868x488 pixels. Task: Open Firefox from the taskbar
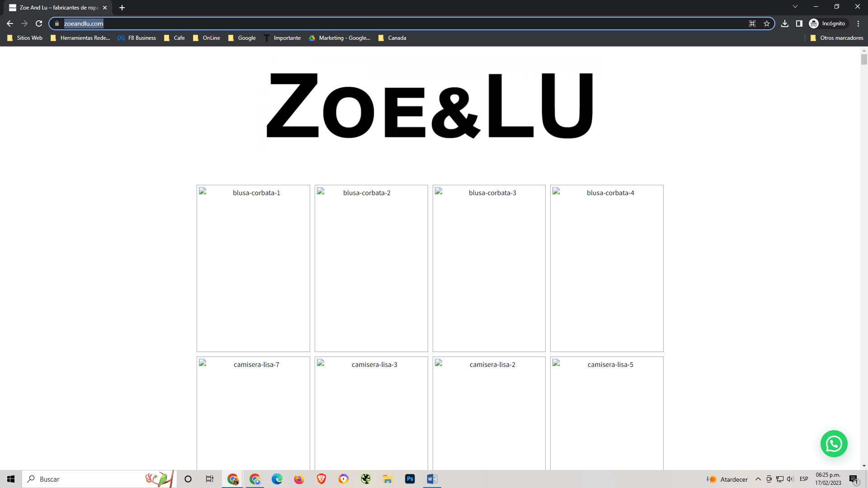click(x=299, y=479)
